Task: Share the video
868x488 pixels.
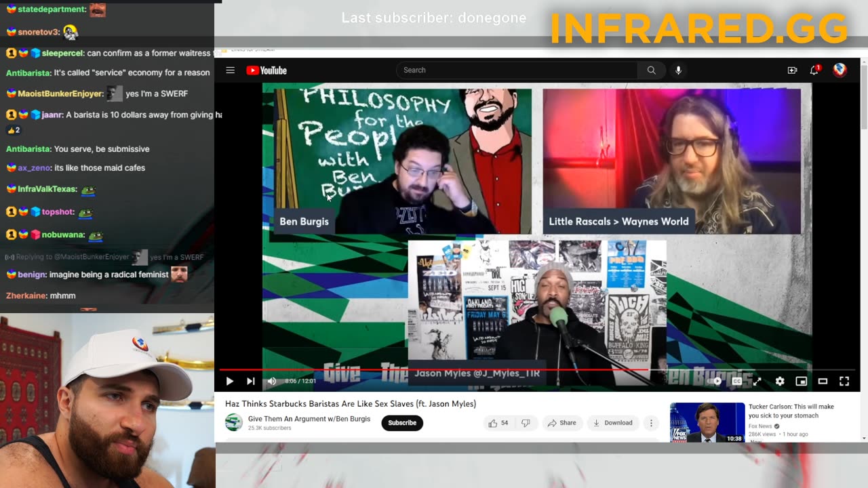Action: pos(561,423)
